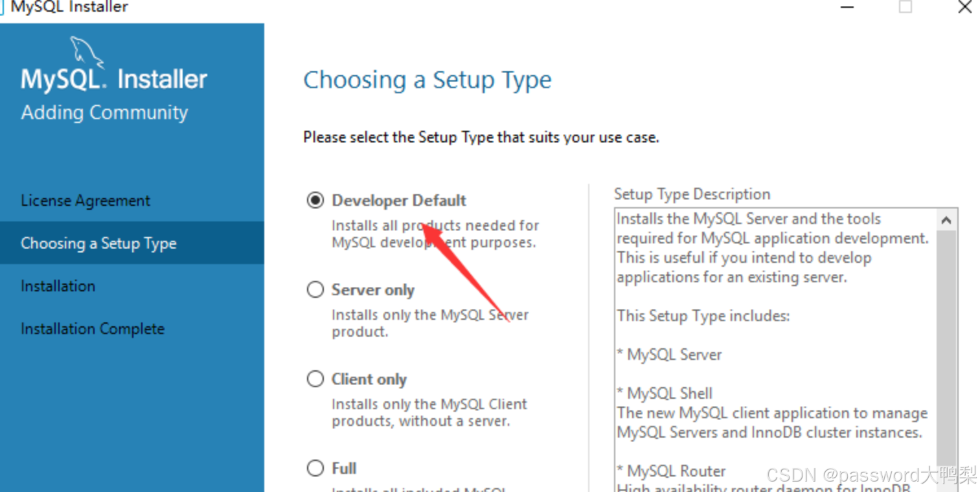Screen dimensions: 980x492
Task: Click the MySQL dolphin logo
Action: (x=87, y=52)
